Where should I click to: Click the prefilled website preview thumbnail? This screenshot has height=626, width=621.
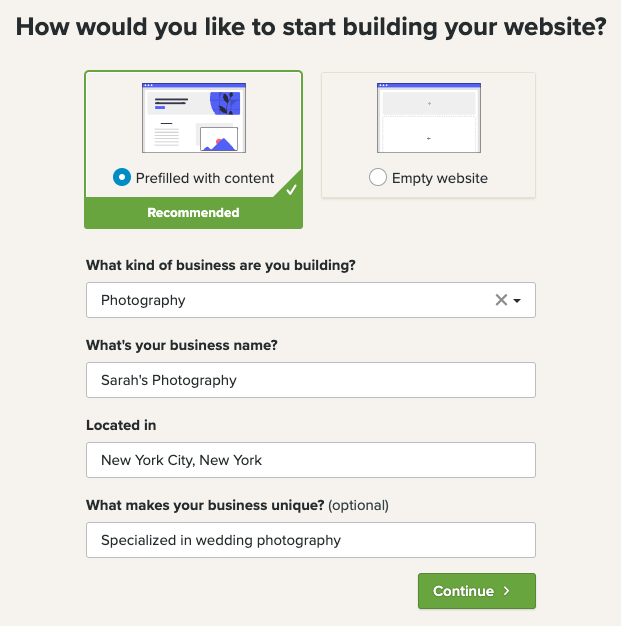[x=194, y=117]
